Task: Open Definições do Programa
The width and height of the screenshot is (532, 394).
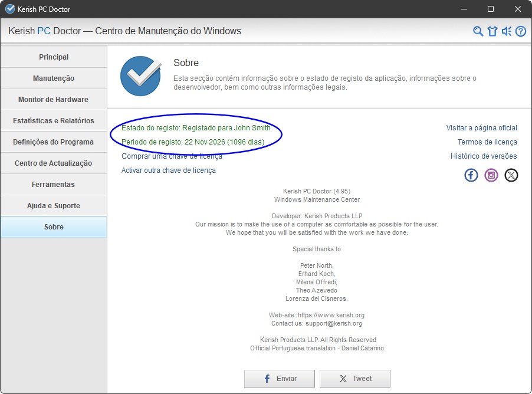Action: coord(54,142)
